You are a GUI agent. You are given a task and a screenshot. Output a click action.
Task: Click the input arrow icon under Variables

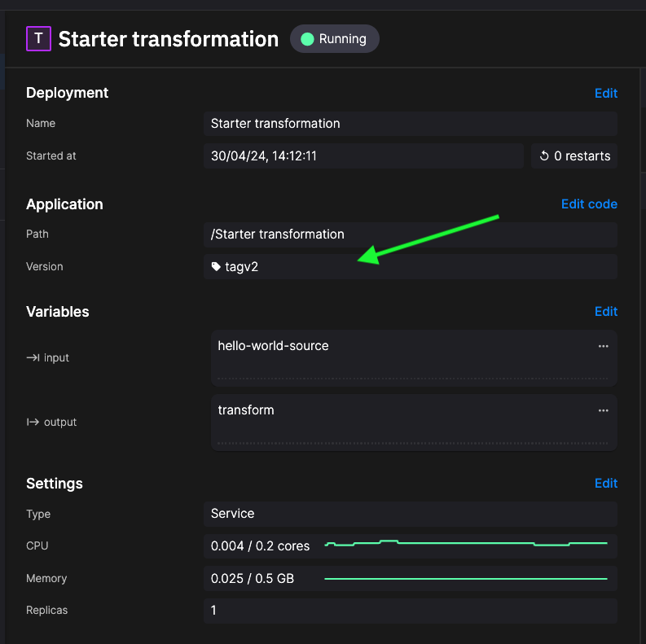click(33, 357)
